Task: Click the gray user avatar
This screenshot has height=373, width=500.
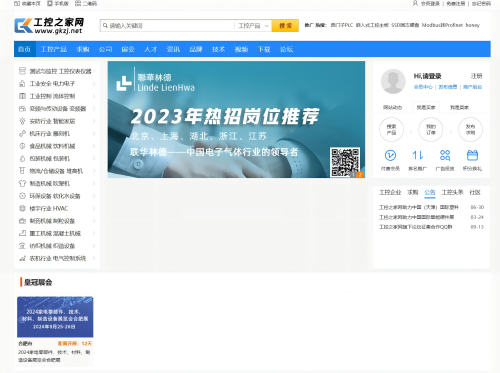Action: click(393, 81)
